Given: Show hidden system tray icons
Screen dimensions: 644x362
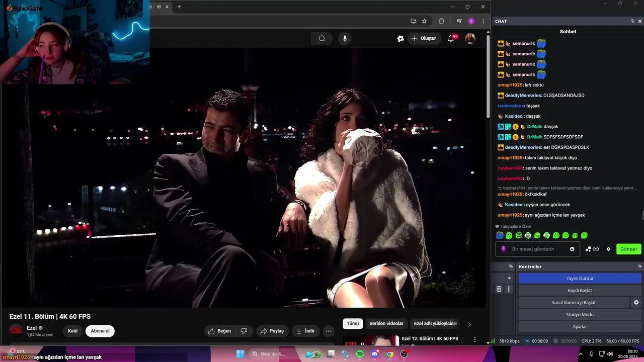Looking at the screenshot, I should [580, 354].
